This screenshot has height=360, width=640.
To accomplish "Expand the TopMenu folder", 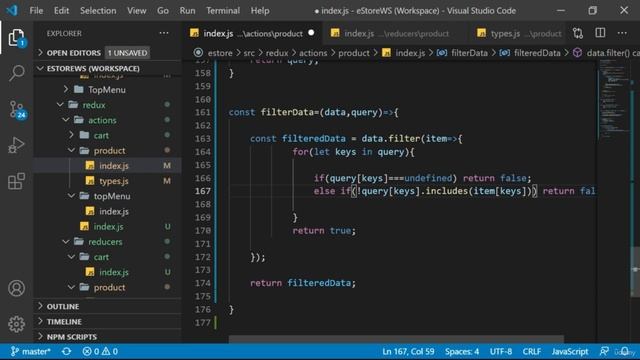I will pos(107,89).
